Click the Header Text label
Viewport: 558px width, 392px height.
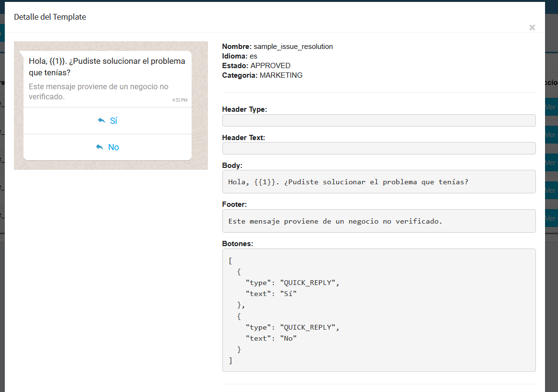pyautogui.click(x=243, y=137)
